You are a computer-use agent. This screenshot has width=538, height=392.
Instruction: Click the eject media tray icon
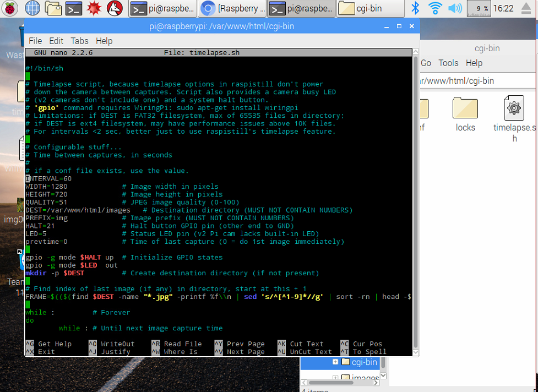point(526,8)
